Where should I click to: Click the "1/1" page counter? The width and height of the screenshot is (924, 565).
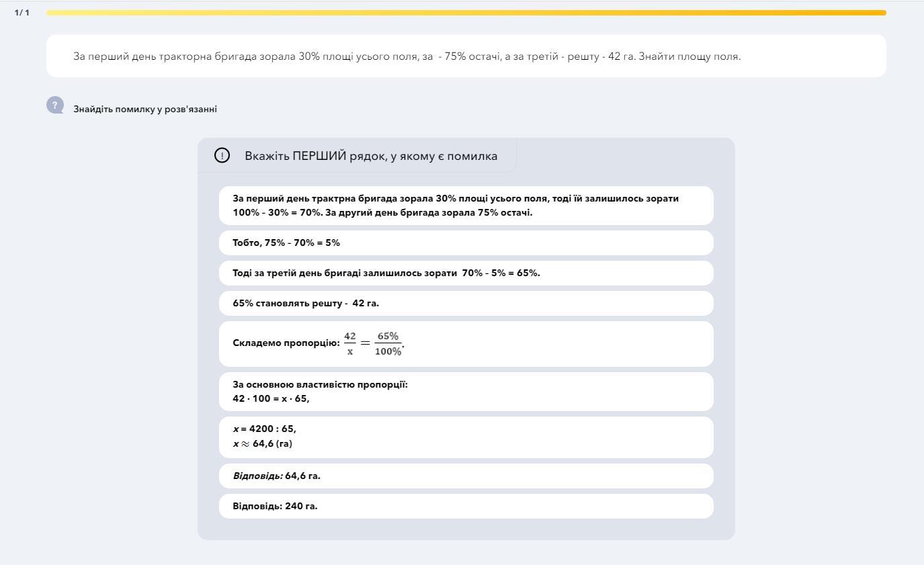(22, 13)
